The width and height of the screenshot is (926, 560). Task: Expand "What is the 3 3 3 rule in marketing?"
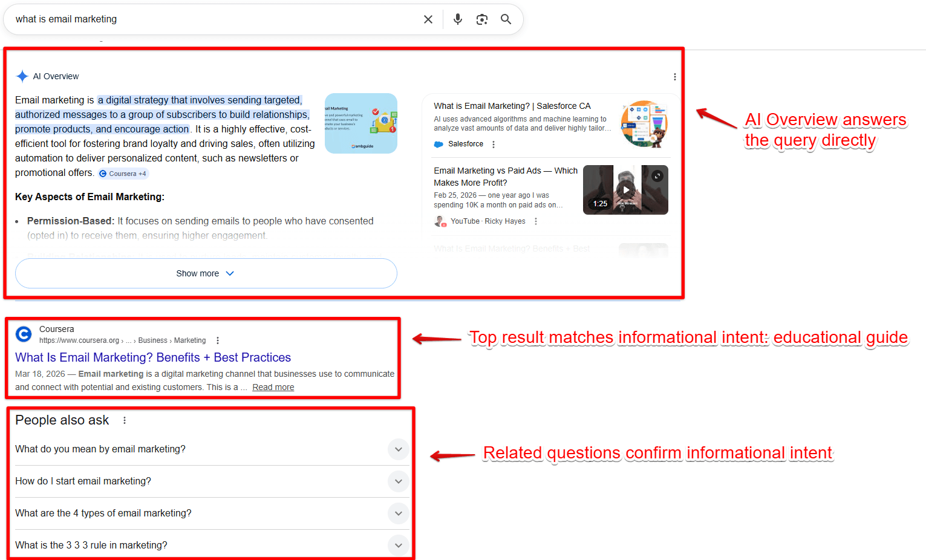click(x=398, y=545)
